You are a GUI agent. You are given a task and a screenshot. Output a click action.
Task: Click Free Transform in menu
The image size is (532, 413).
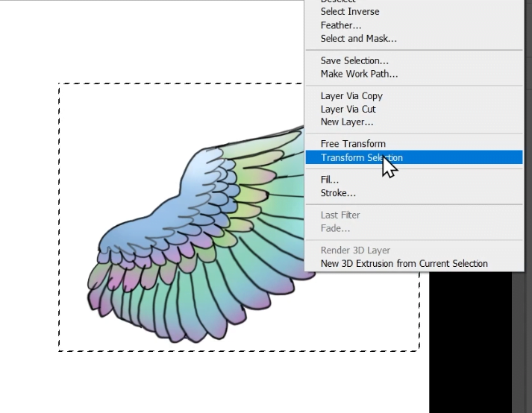pos(414,144)
